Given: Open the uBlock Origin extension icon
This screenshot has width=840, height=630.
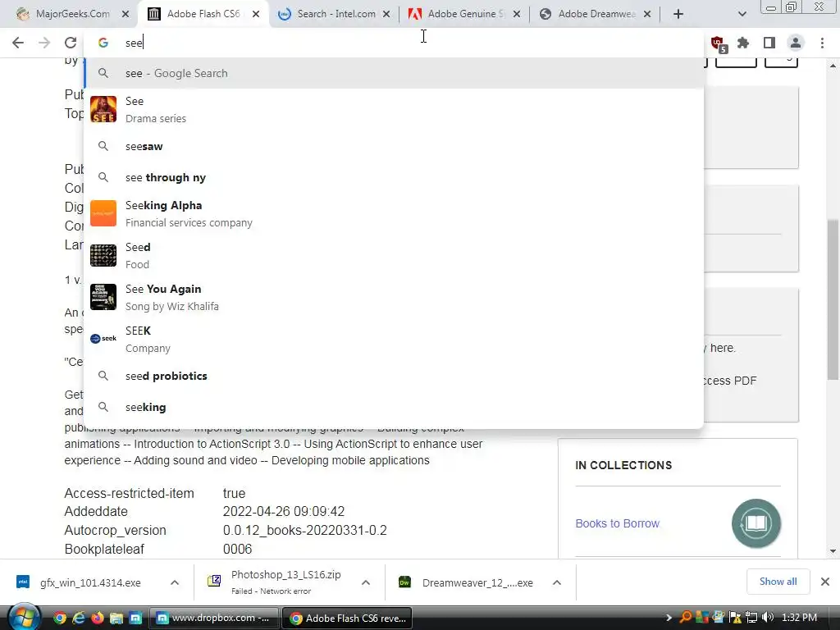Looking at the screenshot, I should (718, 43).
